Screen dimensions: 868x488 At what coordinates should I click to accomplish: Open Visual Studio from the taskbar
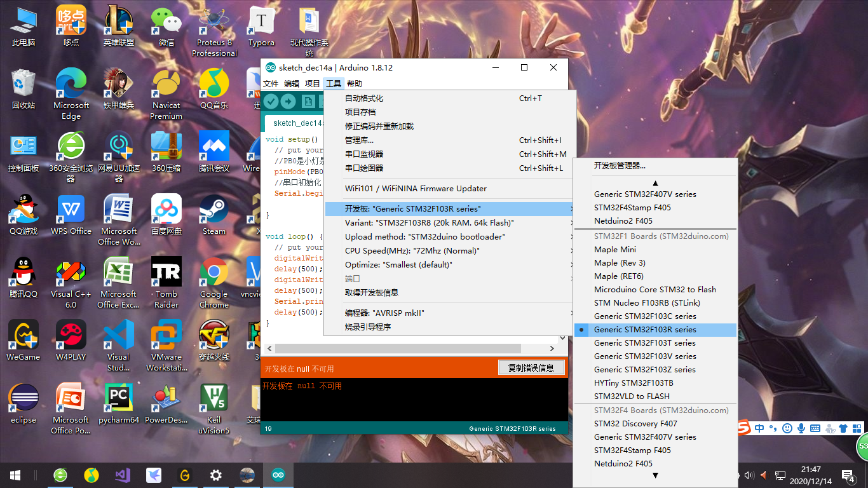point(123,475)
